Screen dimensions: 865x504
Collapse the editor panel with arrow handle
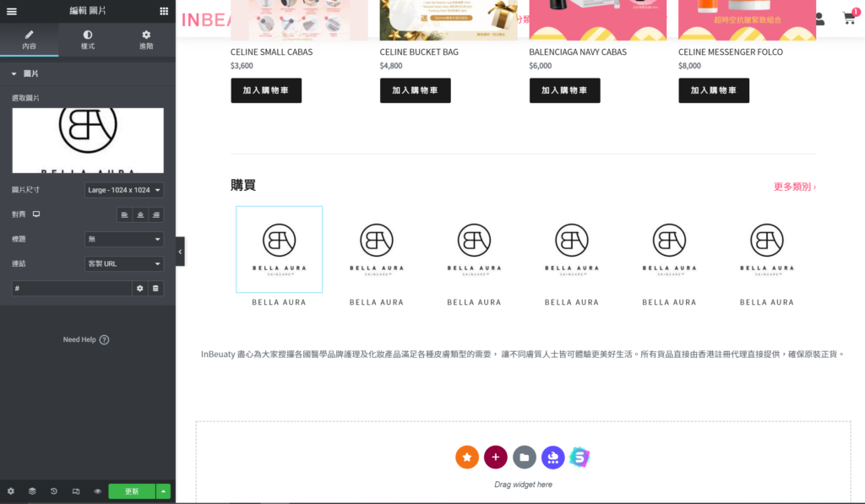coord(180,252)
